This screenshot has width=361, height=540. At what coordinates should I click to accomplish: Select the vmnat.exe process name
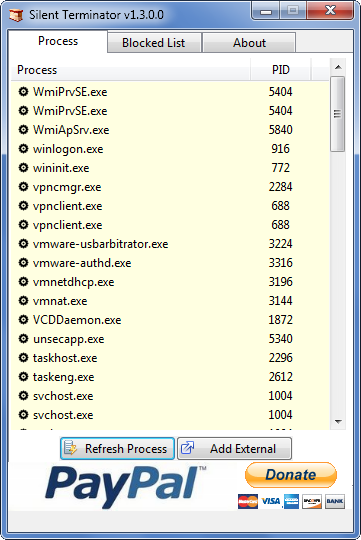click(x=60, y=301)
